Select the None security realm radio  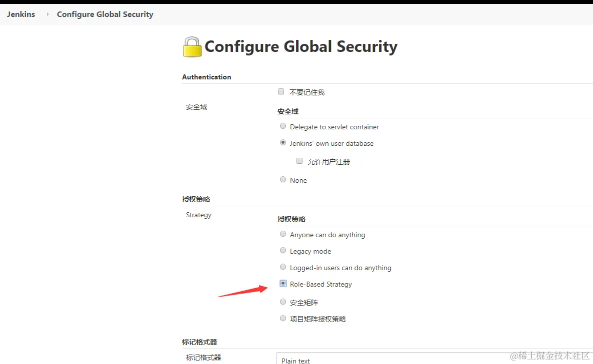click(283, 180)
